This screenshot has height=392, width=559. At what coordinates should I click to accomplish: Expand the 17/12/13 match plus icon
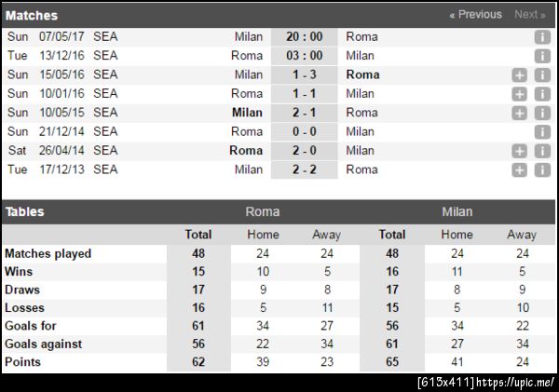[519, 169]
